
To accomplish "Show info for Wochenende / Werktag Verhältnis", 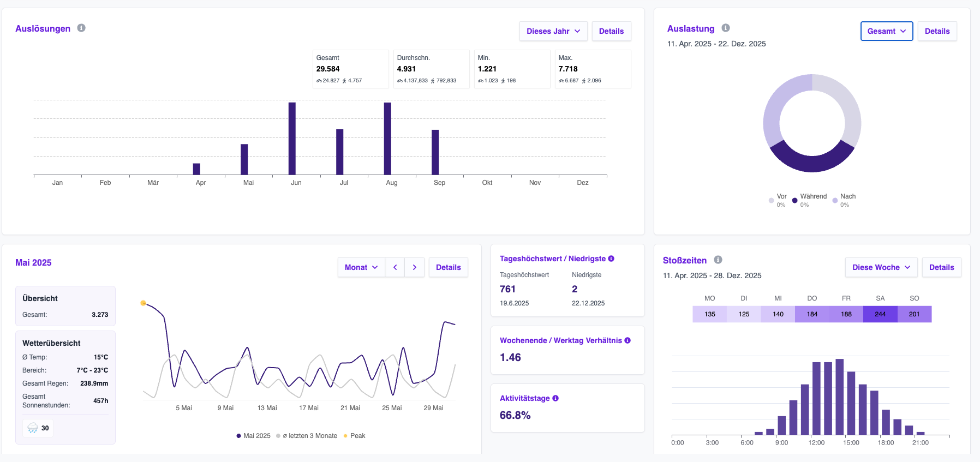I will tap(628, 340).
